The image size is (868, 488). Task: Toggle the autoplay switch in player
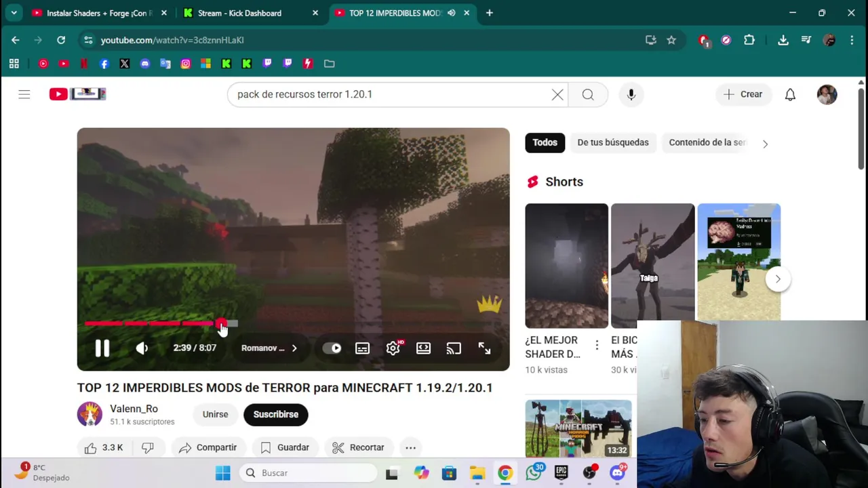pos(332,348)
